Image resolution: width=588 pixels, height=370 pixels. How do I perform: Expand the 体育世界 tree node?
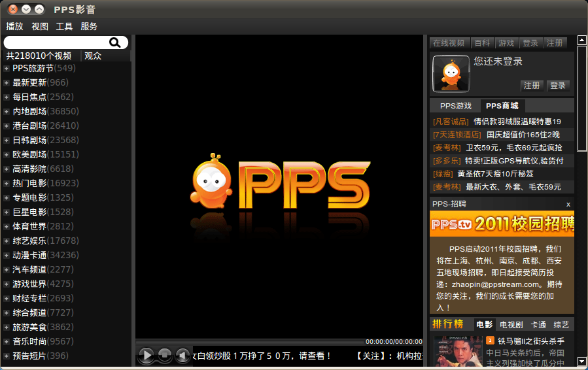point(7,226)
